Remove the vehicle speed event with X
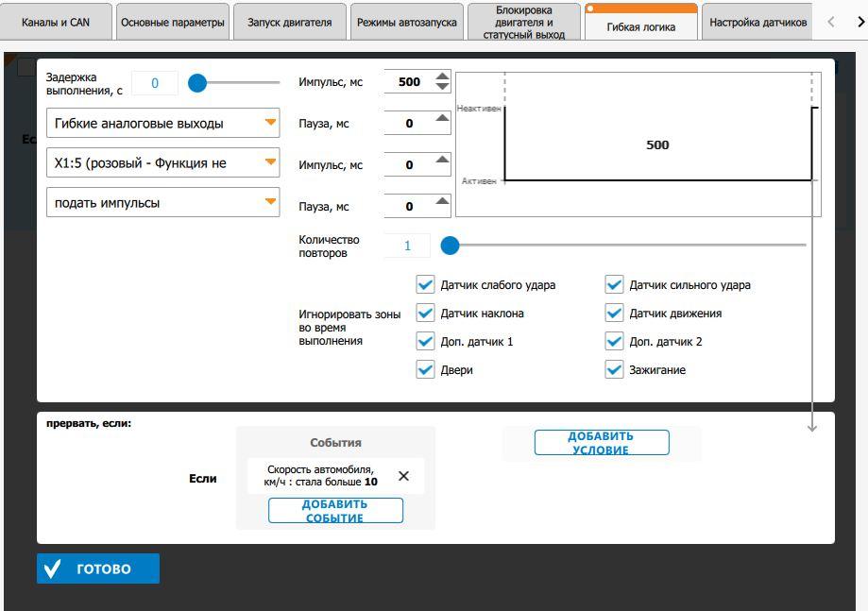 click(403, 476)
